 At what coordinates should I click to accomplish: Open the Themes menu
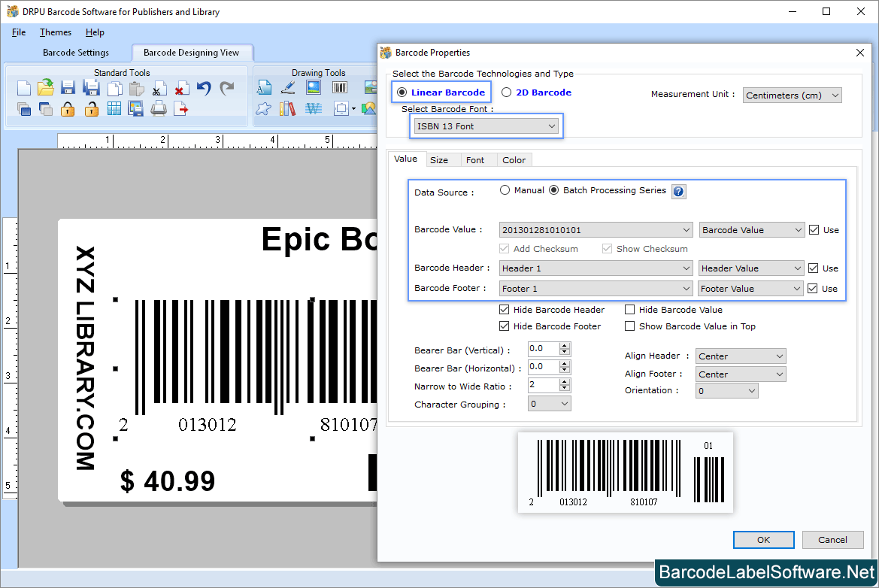click(56, 32)
